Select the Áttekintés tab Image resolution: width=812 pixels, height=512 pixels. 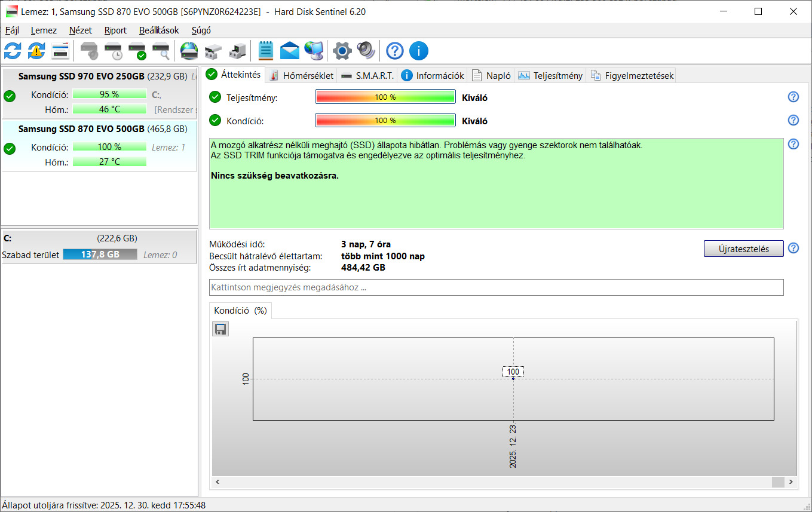(x=234, y=74)
